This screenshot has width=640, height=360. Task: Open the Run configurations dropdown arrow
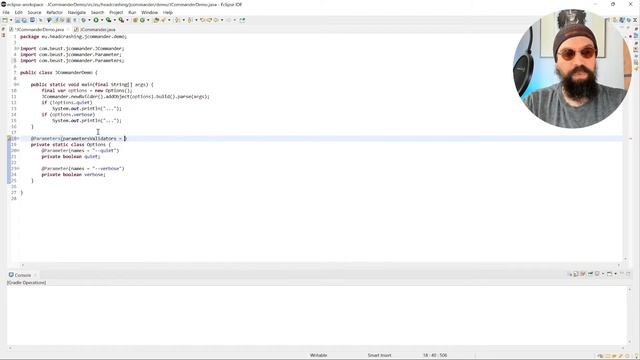click(102, 20)
